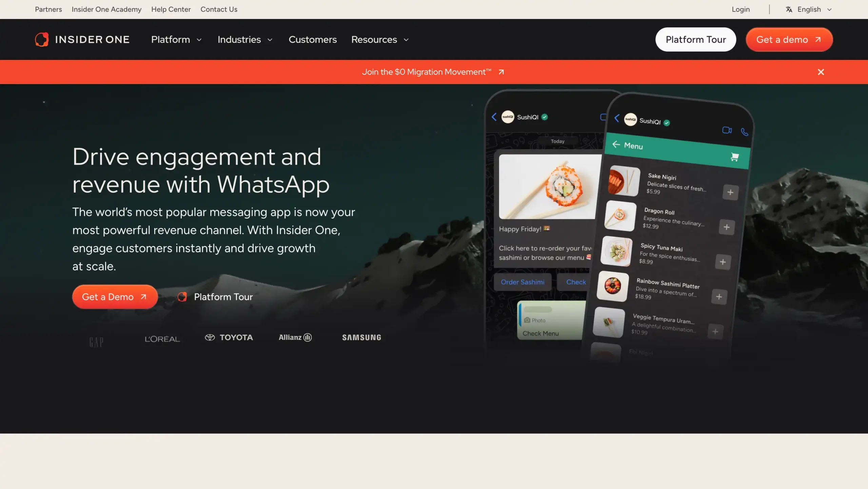This screenshot has height=489, width=868.
Task: Tap the phone call icon in the SushiQI header
Action: pos(745,132)
